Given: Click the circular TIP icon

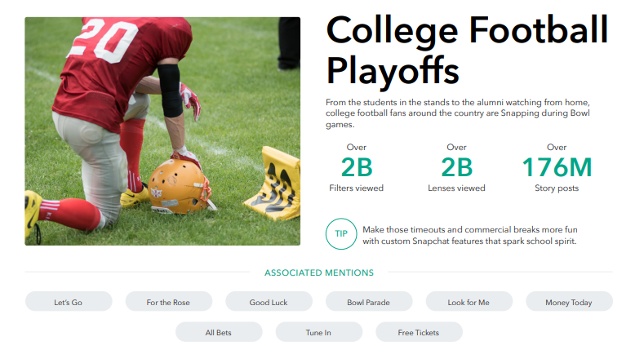Looking at the screenshot, I should coord(341,234).
